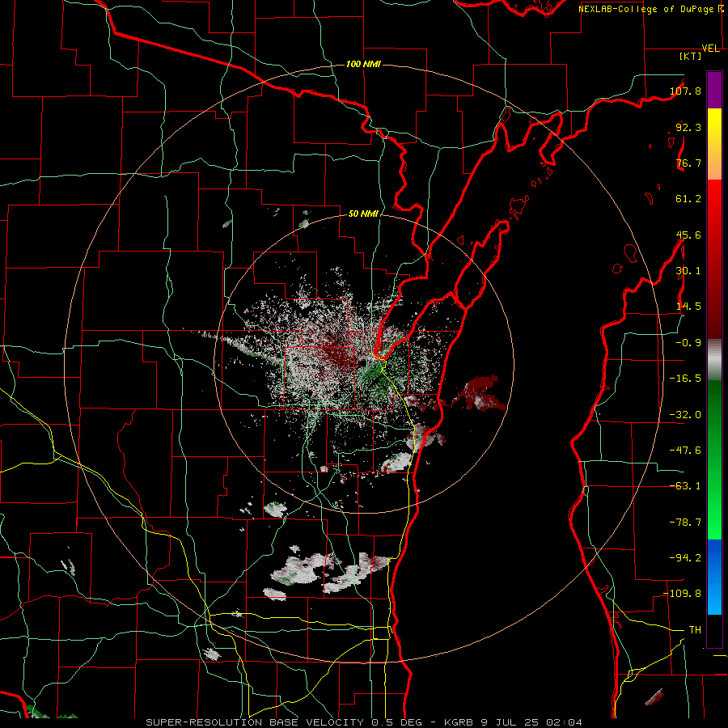Click the 50 NMI range ring label
This screenshot has width=728, height=728.
(363, 214)
